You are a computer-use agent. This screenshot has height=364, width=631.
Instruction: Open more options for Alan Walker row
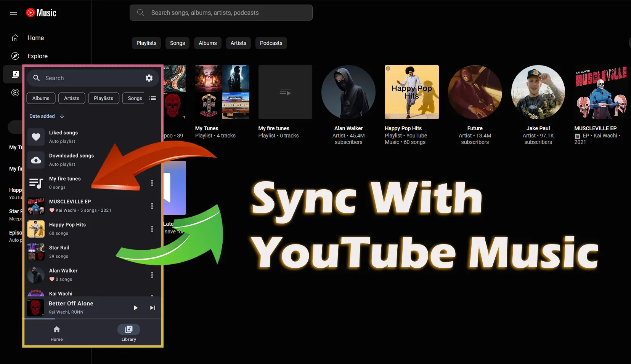click(152, 275)
